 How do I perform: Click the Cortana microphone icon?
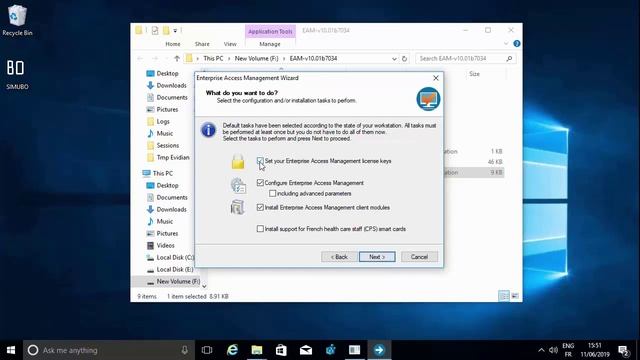click(x=184, y=350)
